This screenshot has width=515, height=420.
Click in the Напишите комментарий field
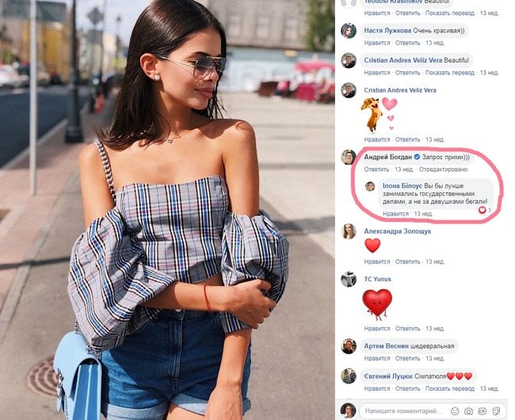click(404, 410)
